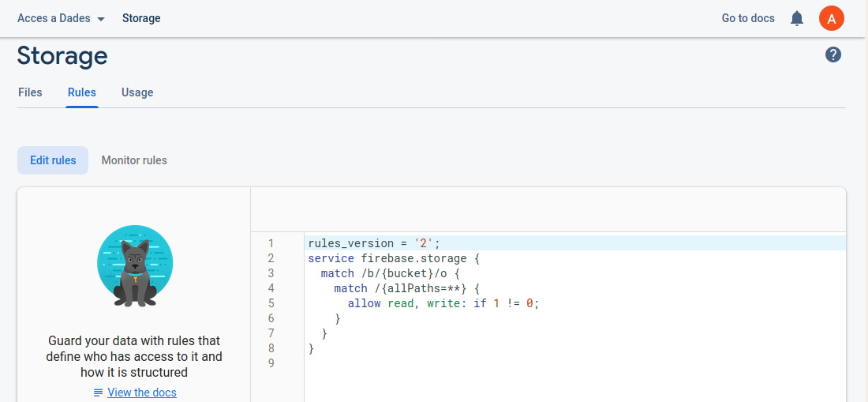Select the Edit rules button

point(53,160)
